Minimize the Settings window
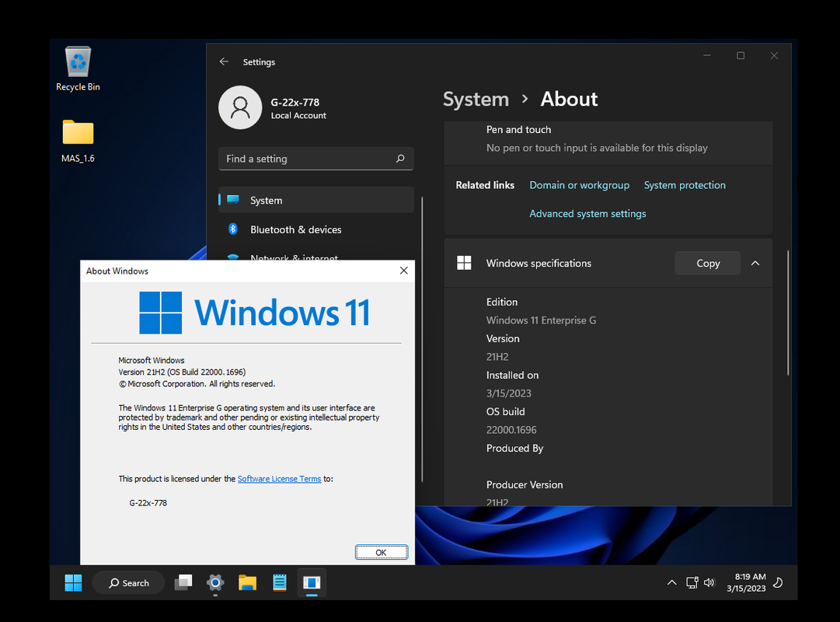Viewport: 840px width, 622px height. coord(707,55)
